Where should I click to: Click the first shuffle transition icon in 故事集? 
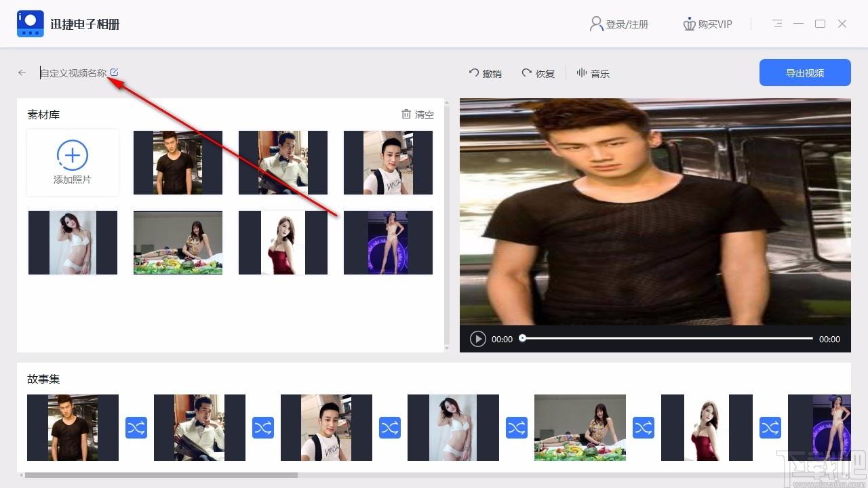(136, 428)
